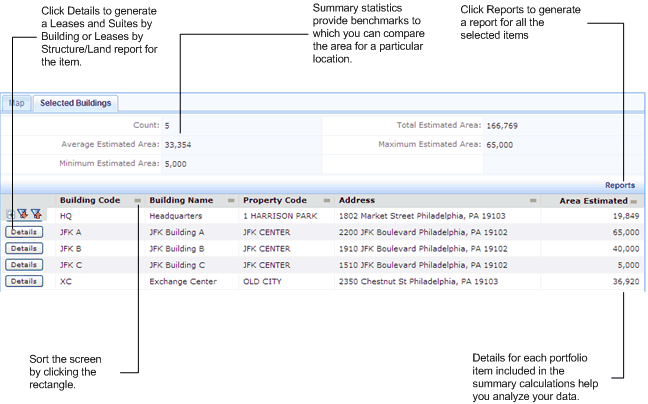Click the Minimum Estimated Area label
Image resolution: width=648 pixels, height=404 pixels.
point(109,163)
